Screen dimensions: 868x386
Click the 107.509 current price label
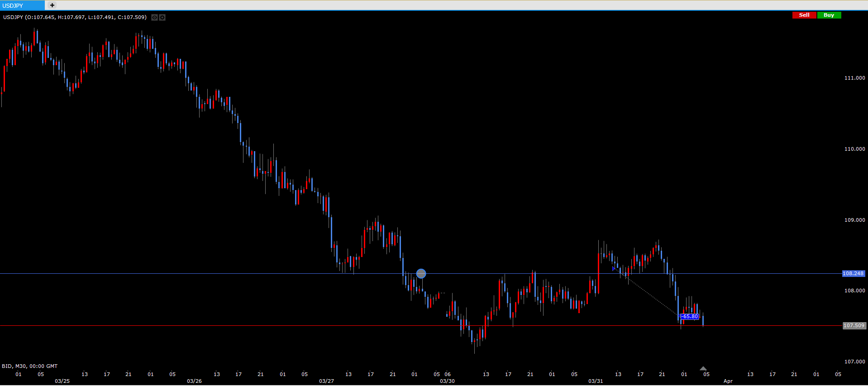(854, 326)
